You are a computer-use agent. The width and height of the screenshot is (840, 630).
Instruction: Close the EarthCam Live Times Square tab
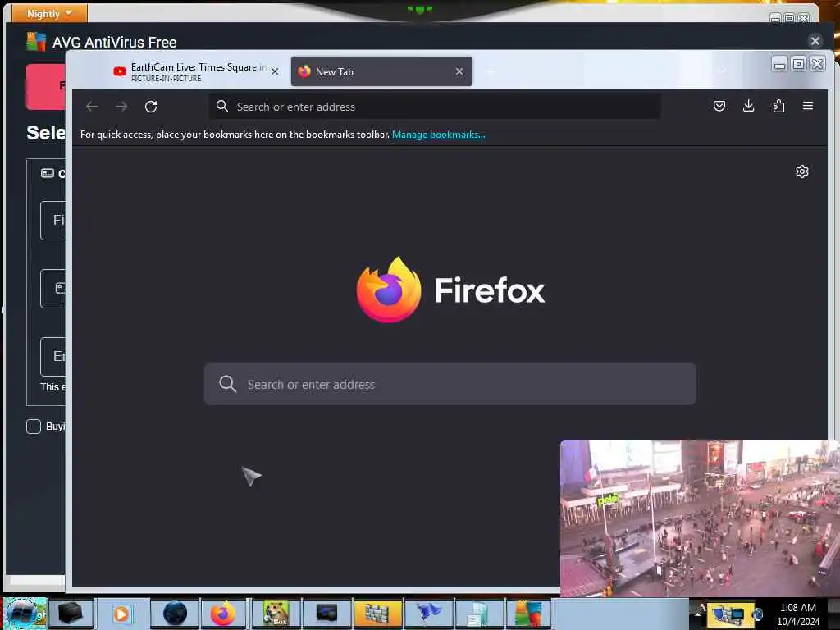click(275, 71)
